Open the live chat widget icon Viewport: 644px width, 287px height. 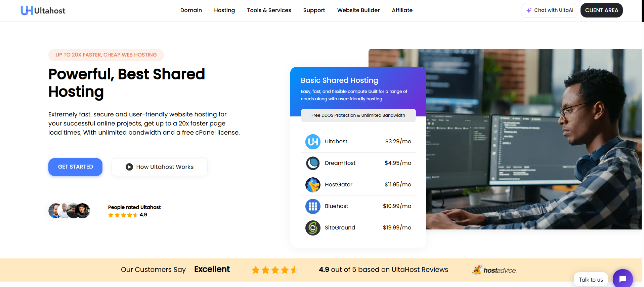click(622, 279)
